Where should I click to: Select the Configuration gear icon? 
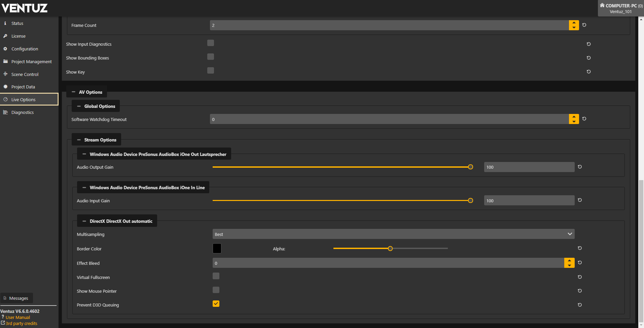pyautogui.click(x=5, y=49)
